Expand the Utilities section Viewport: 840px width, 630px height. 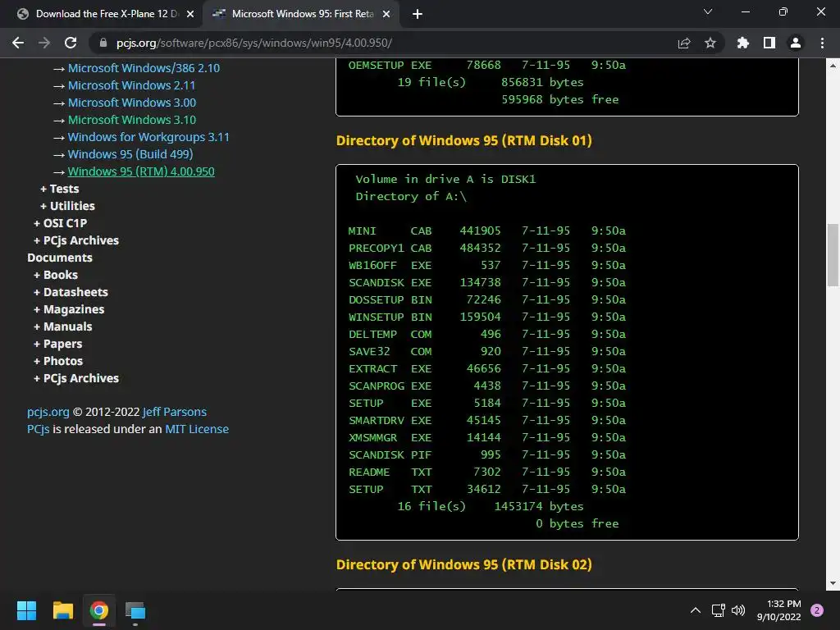67,206
